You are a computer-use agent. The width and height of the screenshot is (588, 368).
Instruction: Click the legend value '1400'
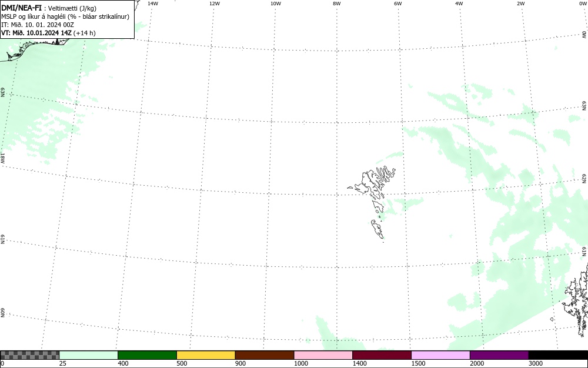(360, 363)
